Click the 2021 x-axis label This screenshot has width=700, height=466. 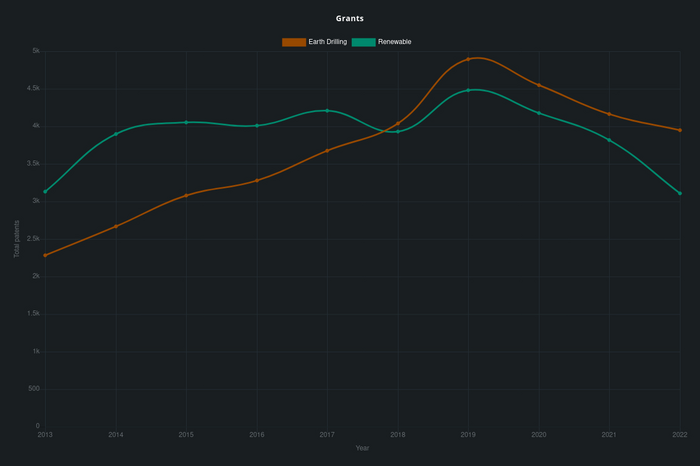pos(609,435)
